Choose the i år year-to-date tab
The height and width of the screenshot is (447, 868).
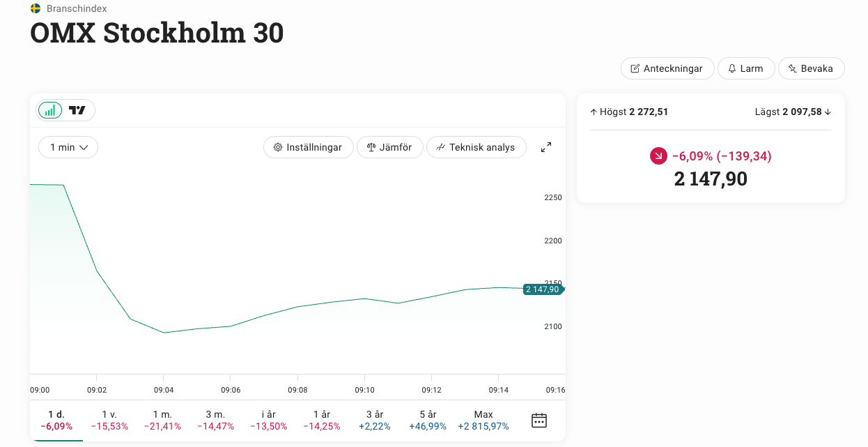268,421
